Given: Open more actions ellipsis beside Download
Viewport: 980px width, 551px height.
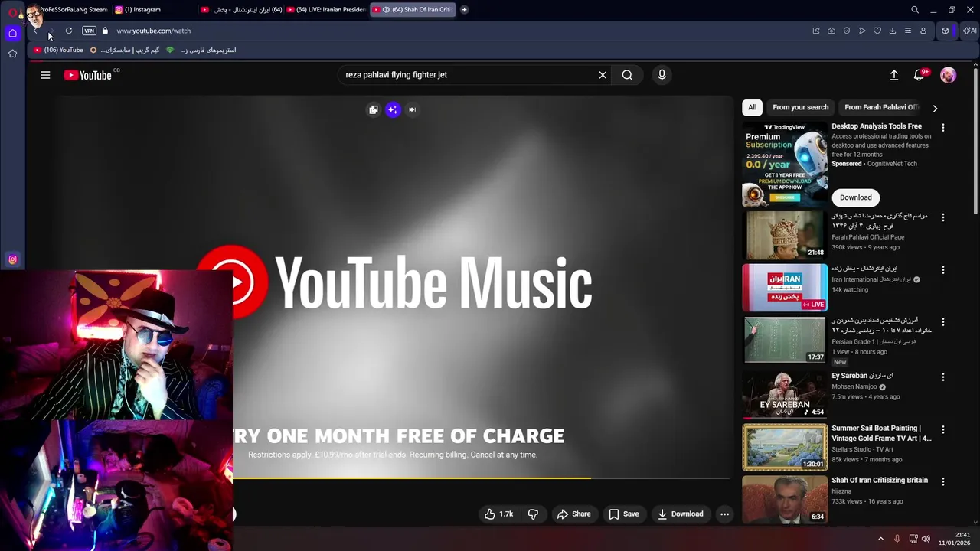Looking at the screenshot, I should 724,514.
